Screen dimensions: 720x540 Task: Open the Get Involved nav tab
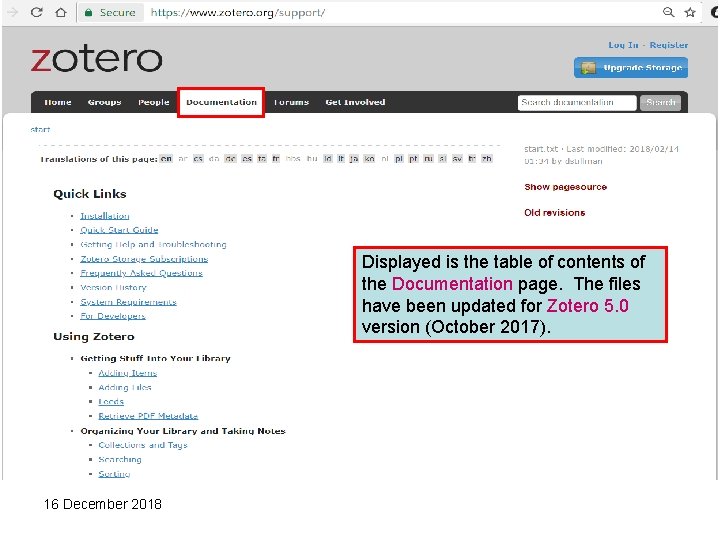pos(355,102)
